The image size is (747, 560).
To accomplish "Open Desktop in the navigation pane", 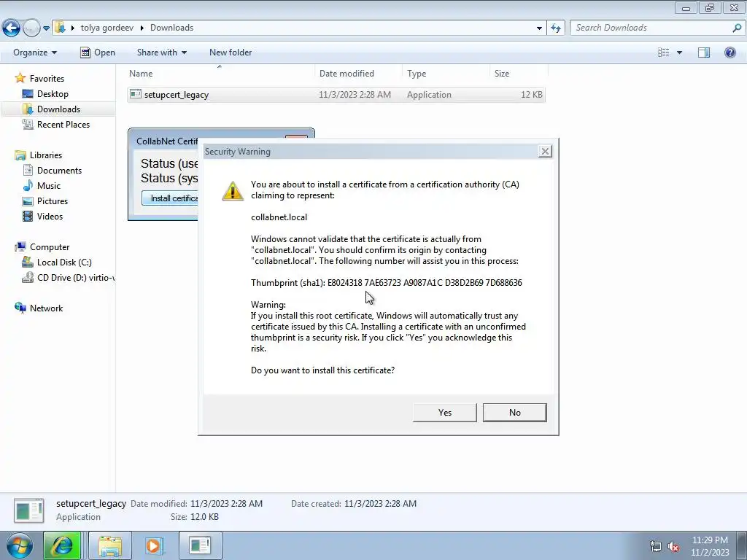I will (53, 94).
